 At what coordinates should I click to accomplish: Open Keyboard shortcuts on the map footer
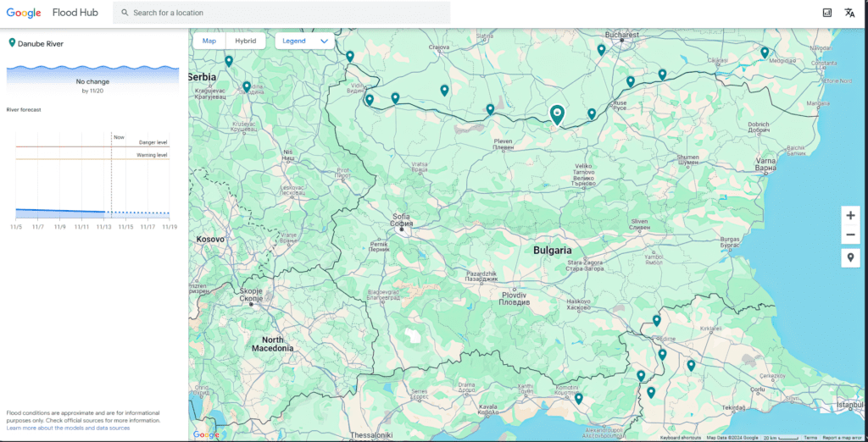[681, 438]
